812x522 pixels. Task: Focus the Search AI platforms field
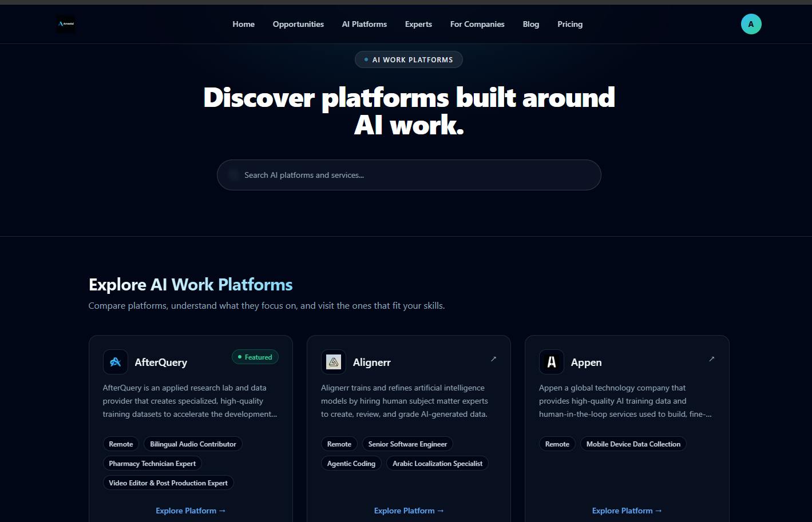[409, 175]
